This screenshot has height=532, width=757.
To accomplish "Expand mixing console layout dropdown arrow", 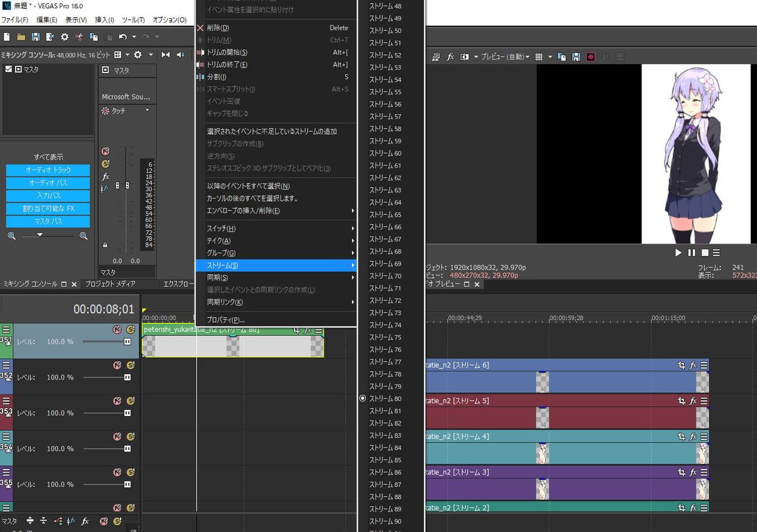I will pos(127,55).
